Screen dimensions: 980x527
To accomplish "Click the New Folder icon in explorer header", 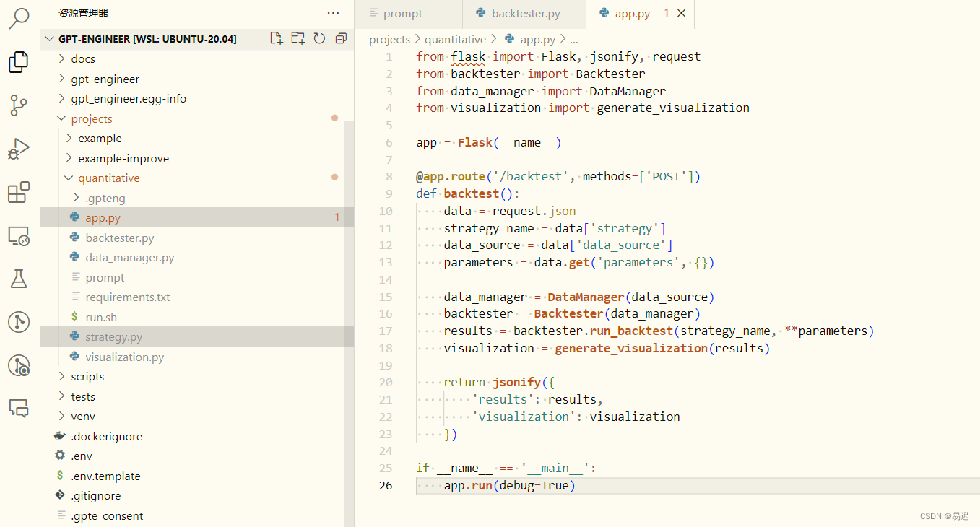I will 298,39.
